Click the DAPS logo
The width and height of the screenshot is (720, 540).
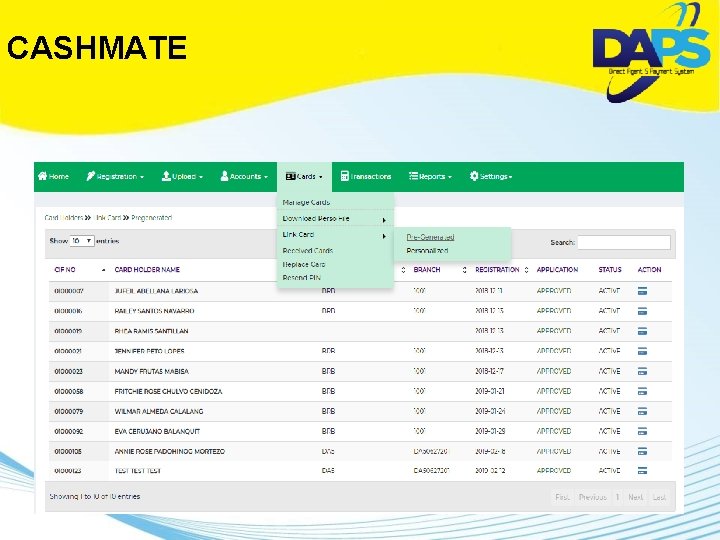click(x=651, y=53)
